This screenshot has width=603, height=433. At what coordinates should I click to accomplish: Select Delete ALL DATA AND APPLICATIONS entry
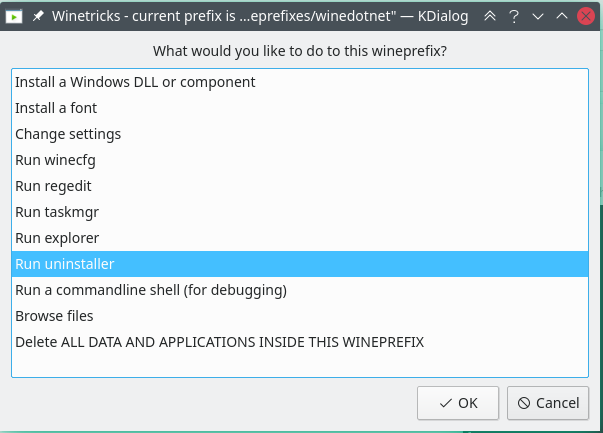click(219, 342)
